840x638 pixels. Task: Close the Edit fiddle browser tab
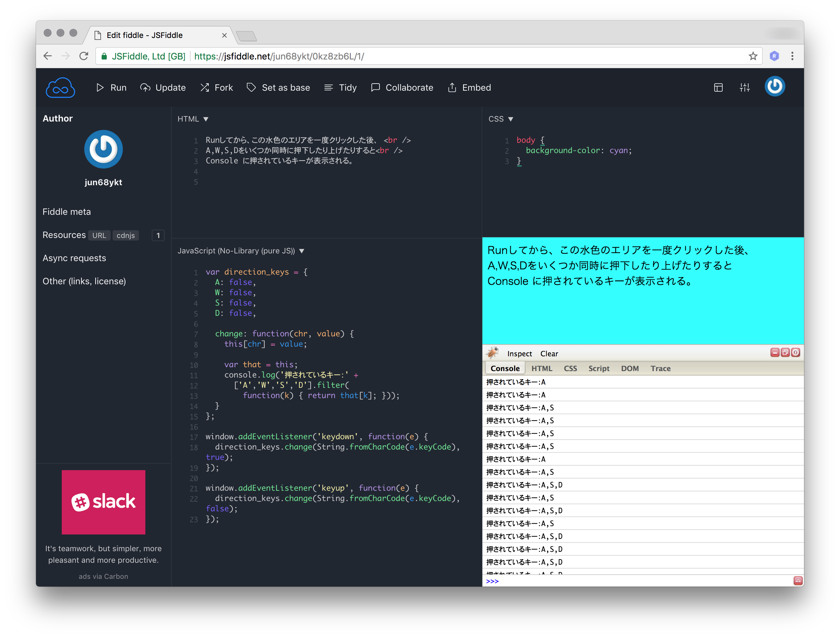pos(224,35)
